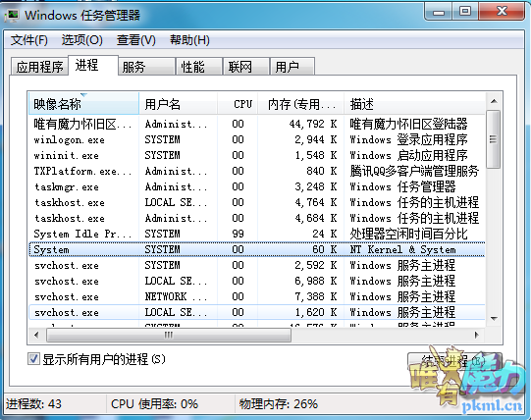Select the System process row

[x=257, y=249]
